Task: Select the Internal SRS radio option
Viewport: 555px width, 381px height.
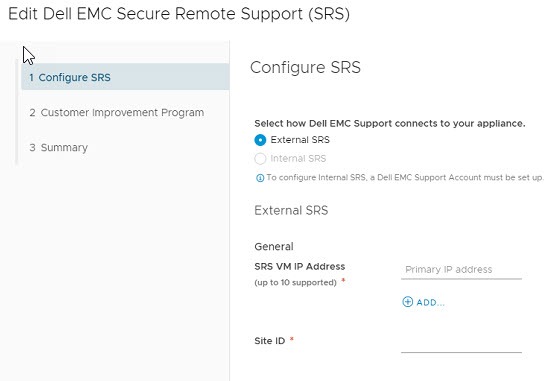Action: [260, 159]
